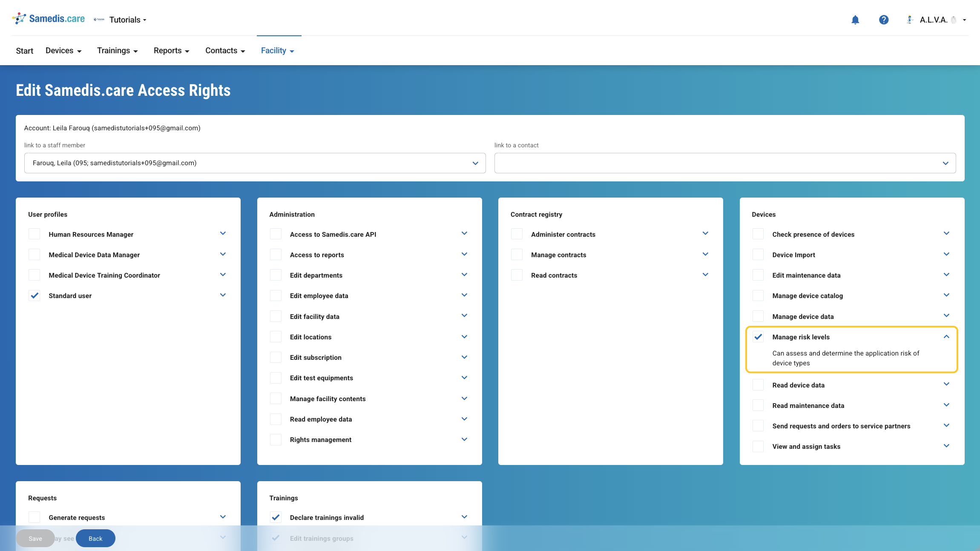Image resolution: width=980 pixels, height=551 pixels.
Task: Open the A.L.V.A. user account menu
Action: click(937, 20)
